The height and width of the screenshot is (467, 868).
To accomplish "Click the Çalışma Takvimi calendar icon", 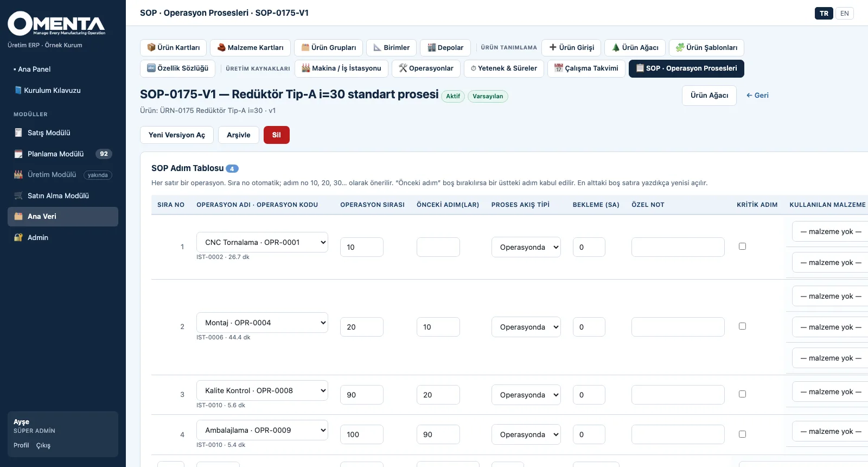I will click(559, 68).
